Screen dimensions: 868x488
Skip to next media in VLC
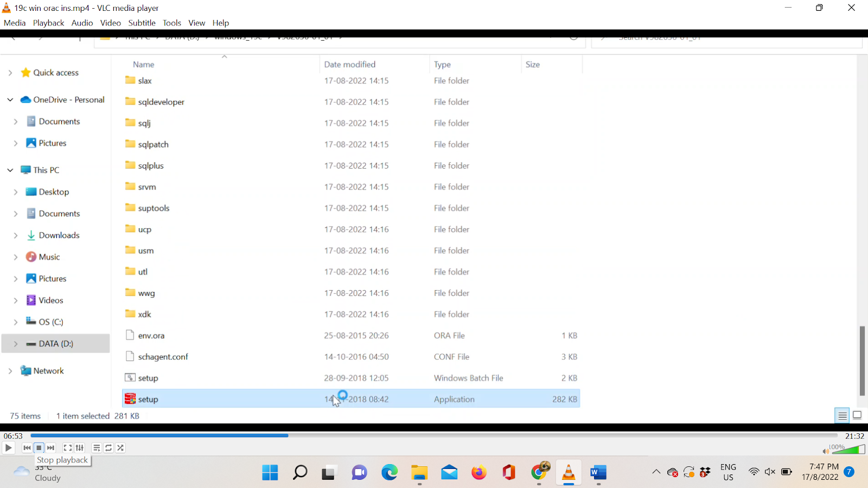pos(51,448)
